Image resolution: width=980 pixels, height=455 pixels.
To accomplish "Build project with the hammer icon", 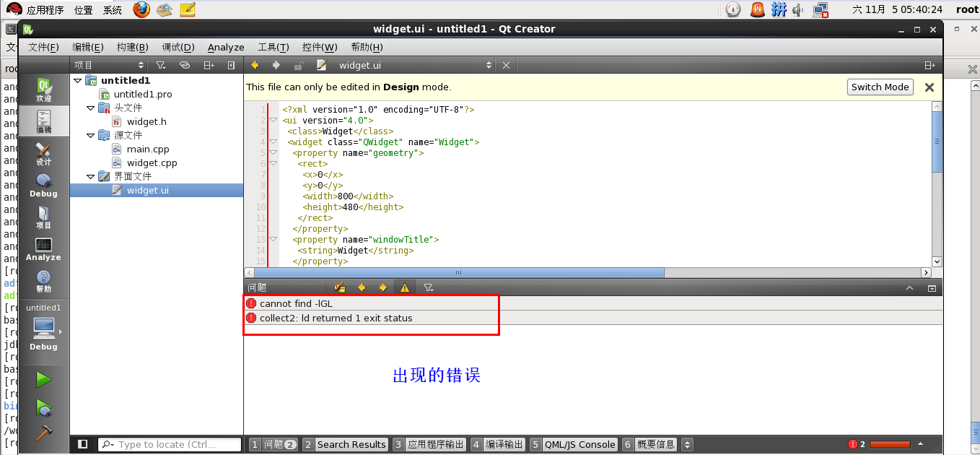I will tap(43, 433).
